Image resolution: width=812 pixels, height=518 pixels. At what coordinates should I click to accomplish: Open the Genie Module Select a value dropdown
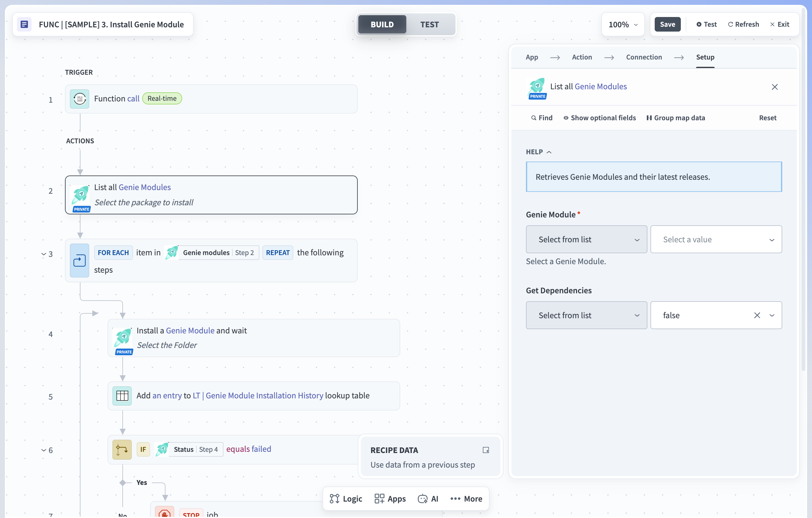(x=716, y=240)
